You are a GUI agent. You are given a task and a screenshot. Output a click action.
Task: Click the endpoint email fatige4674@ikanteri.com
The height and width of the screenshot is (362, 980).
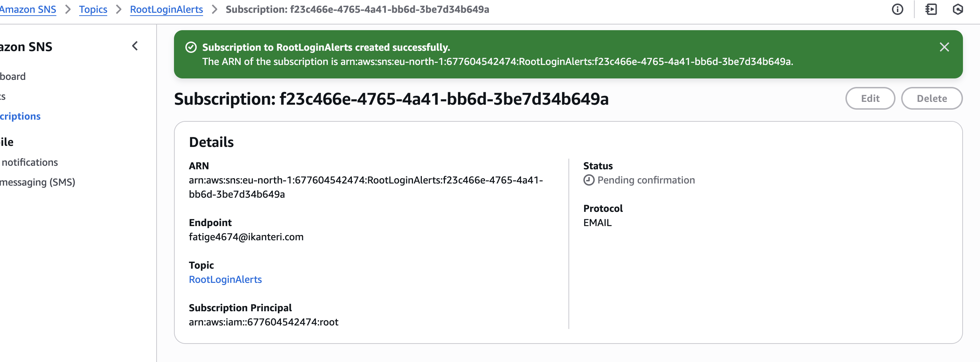[246, 237]
